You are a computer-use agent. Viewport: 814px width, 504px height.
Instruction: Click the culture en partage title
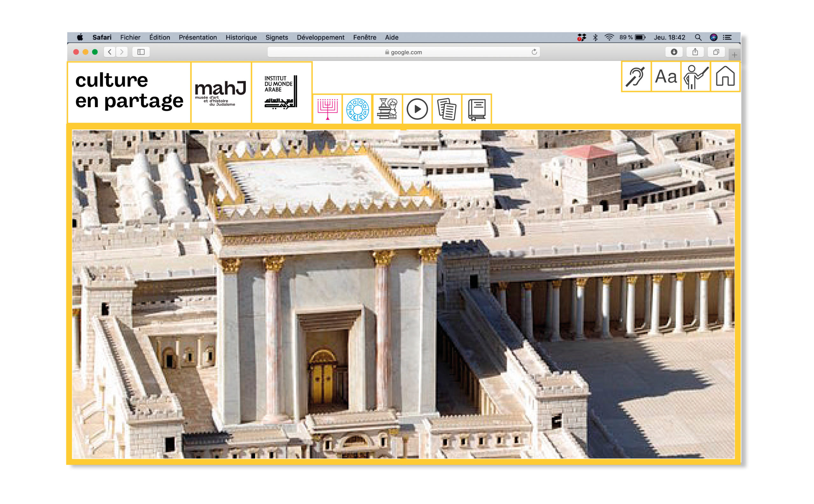[x=129, y=91]
